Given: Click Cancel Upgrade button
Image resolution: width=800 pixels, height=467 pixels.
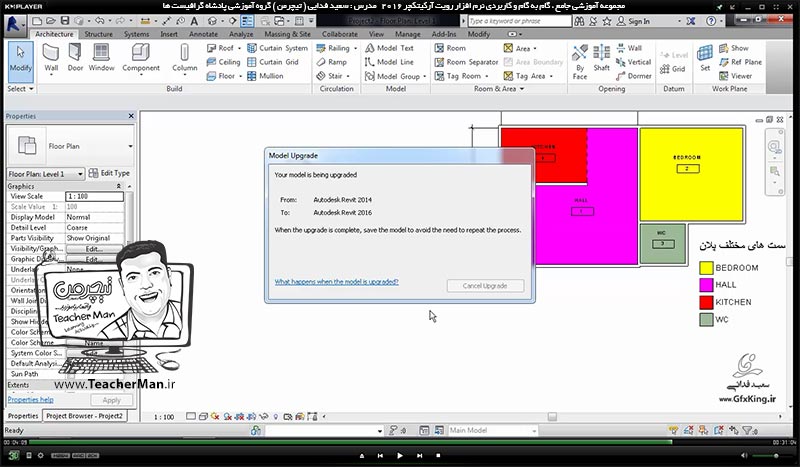Looking at the screenshot, I should coord(485,286).
